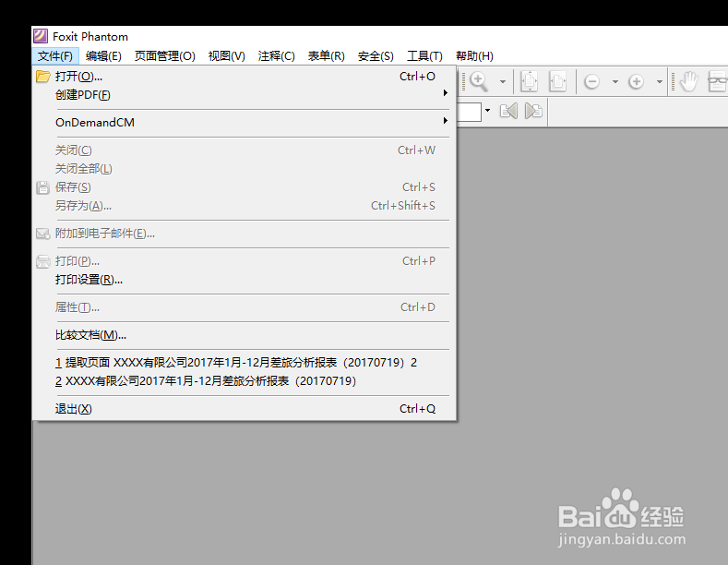This screenshot has height=565, width=728.
Task: Click the zoom in plus icon
Action: point(636,82)
